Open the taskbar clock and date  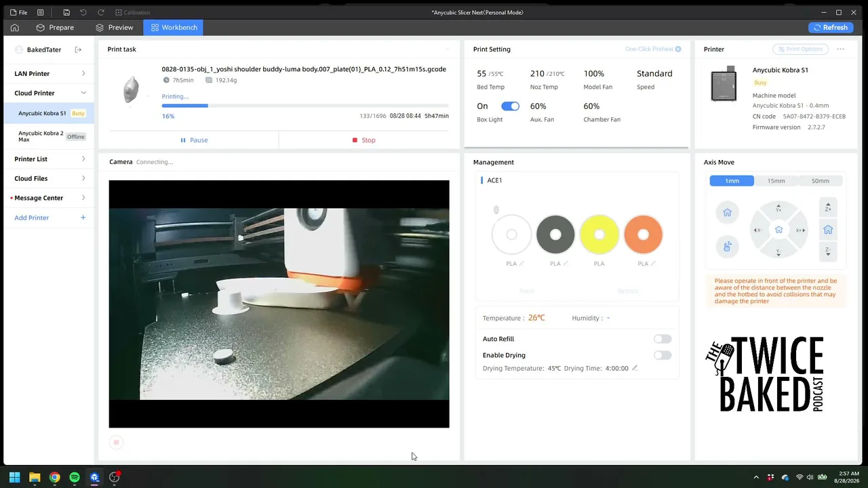point(846,477)
